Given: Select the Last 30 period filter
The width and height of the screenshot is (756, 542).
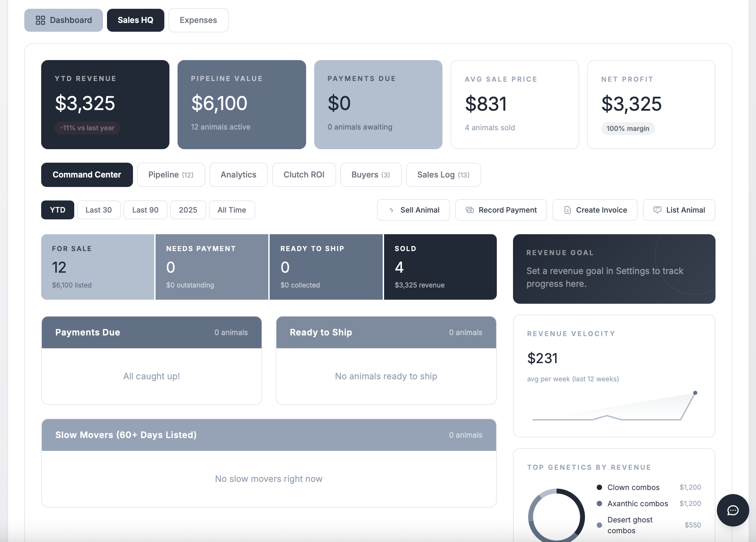Looking at the screenshot, I should (x=99, y=210).
